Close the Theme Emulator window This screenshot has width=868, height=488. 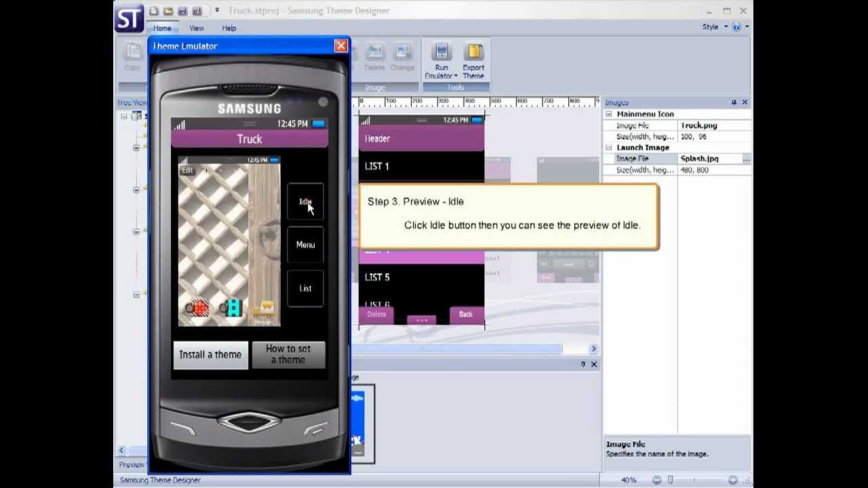click(x=340, y=45)
